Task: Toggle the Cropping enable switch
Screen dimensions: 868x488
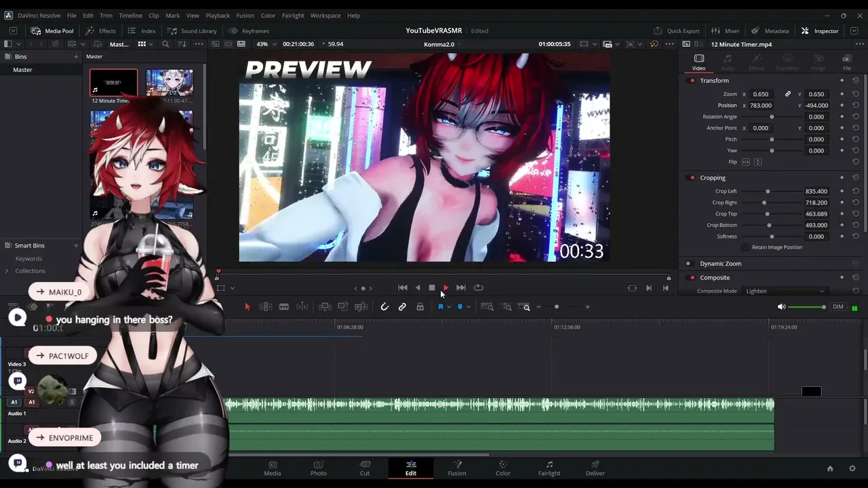Action: [692, 178]
